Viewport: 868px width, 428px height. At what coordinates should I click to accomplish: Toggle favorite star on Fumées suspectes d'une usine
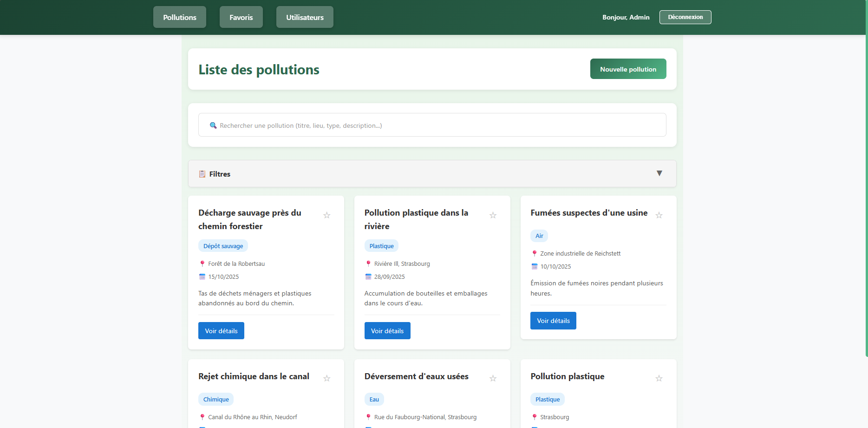click(659, 215)
